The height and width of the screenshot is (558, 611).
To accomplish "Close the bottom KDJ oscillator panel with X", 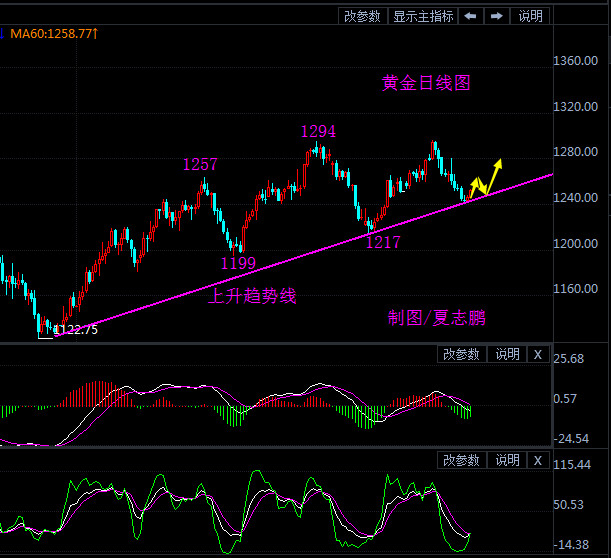I will click(x=537, y=460).
